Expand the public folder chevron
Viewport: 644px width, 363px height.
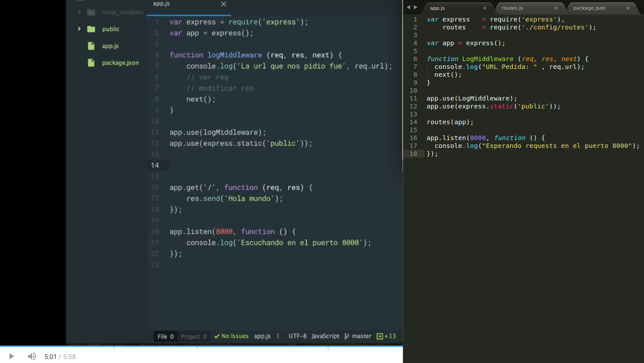(79, 29)
